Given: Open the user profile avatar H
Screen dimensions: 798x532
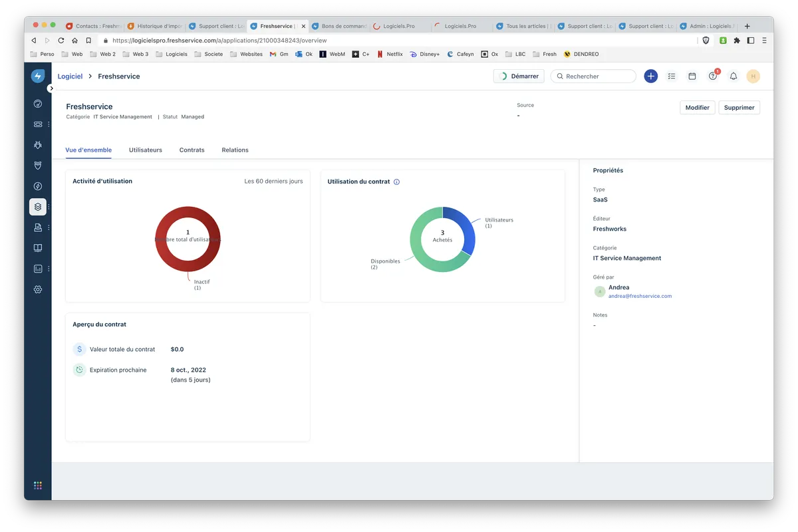Looking at the screenshot, I should (753, 76).
